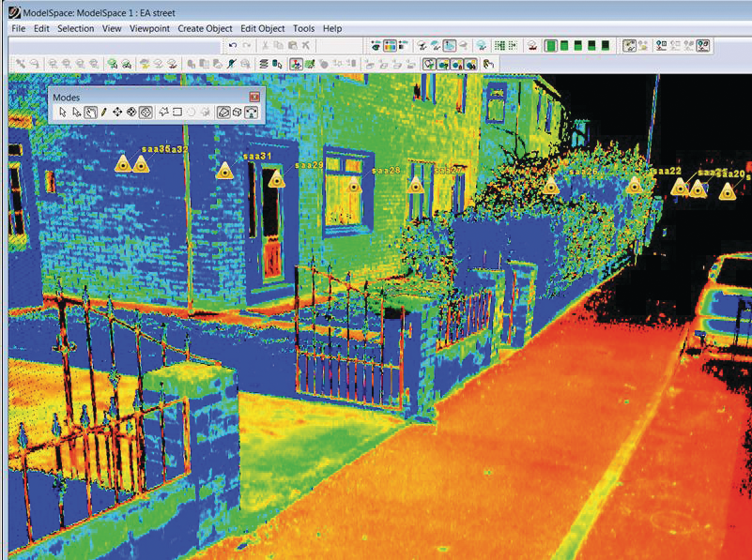Viewport: 752px width, 560px height.
Task: Select the arrow Pick mode in Modes
Action: (x=63, y=113)
